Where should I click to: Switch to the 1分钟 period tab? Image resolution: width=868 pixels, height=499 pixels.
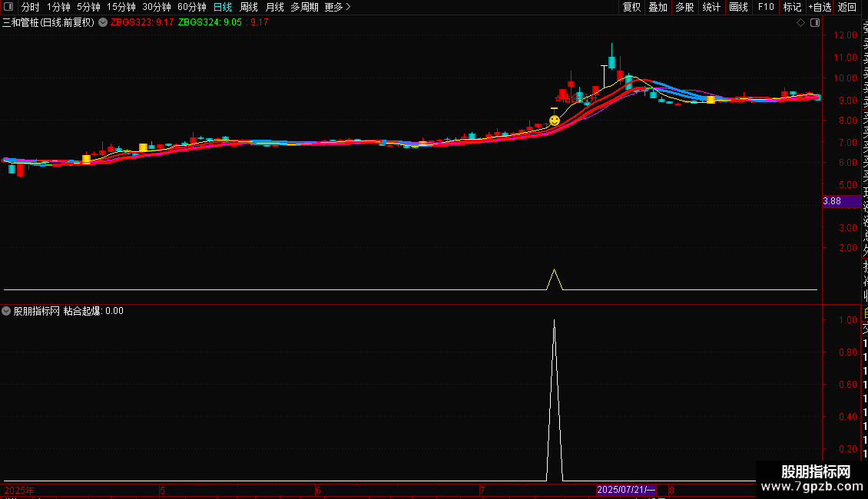[58, 7]
